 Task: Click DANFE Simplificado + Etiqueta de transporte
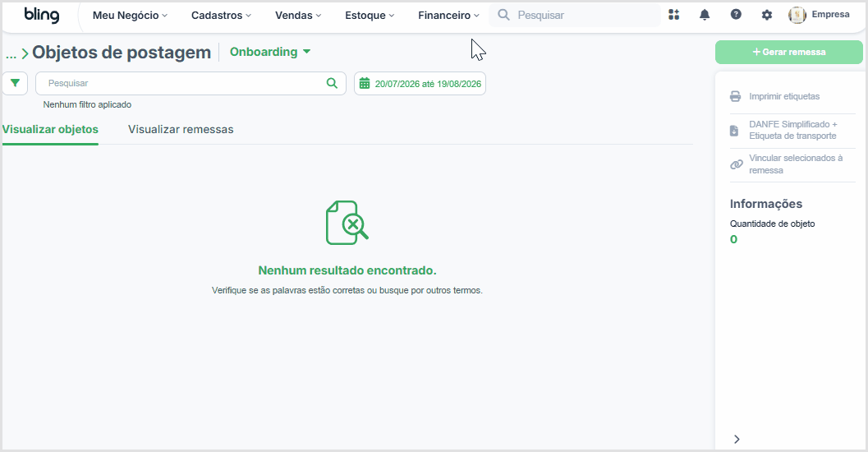(792, 130)
